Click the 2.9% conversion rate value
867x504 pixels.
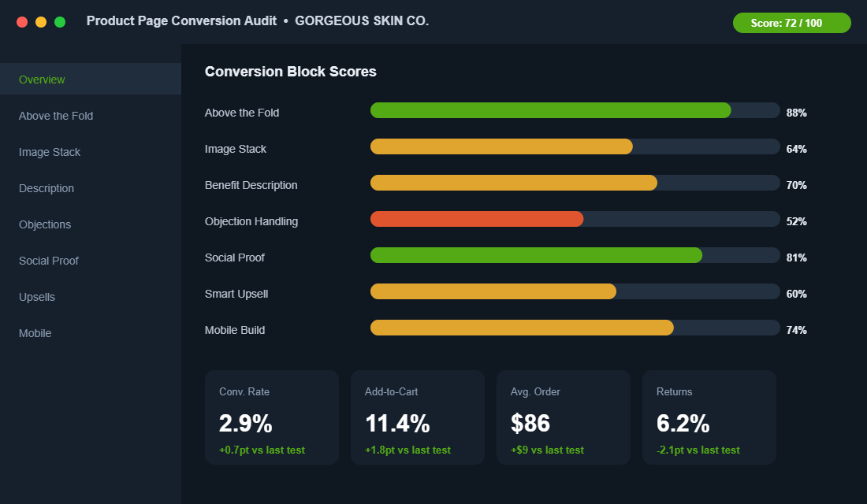click(x=245, y=424)
